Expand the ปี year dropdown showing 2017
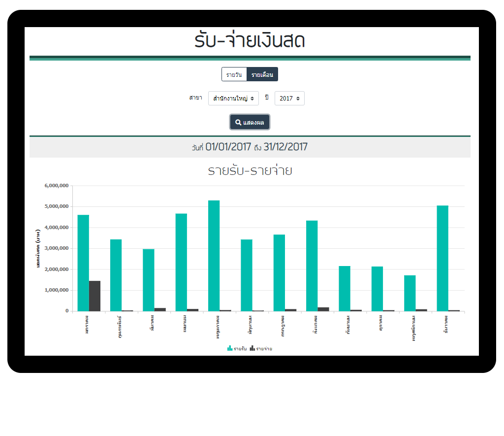 coord(289,99)
